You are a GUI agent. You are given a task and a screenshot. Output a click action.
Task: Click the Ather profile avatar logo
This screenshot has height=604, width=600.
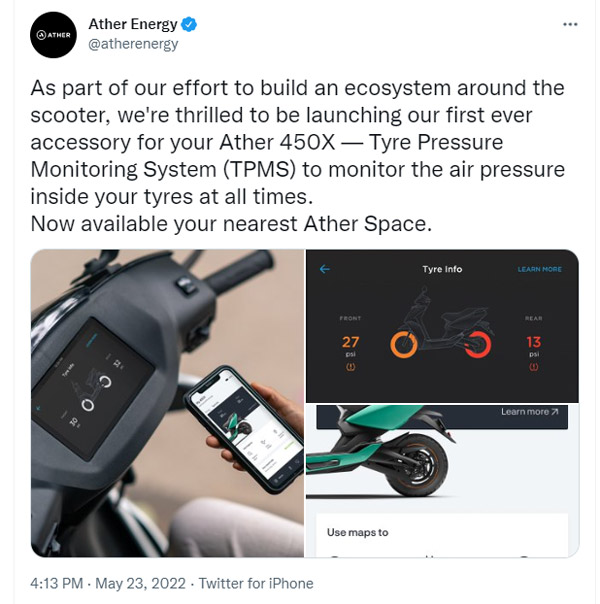coord(54,35)
